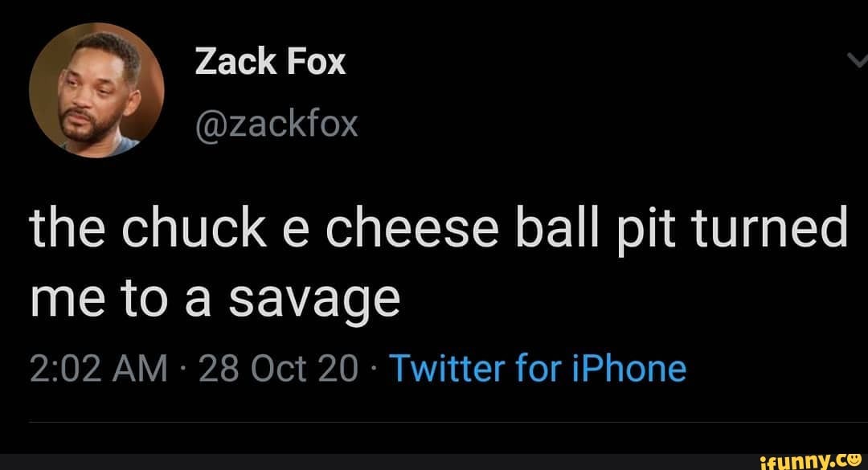Select the display name Zack Fox
This screenshot has height=470, width=868.
271,60
